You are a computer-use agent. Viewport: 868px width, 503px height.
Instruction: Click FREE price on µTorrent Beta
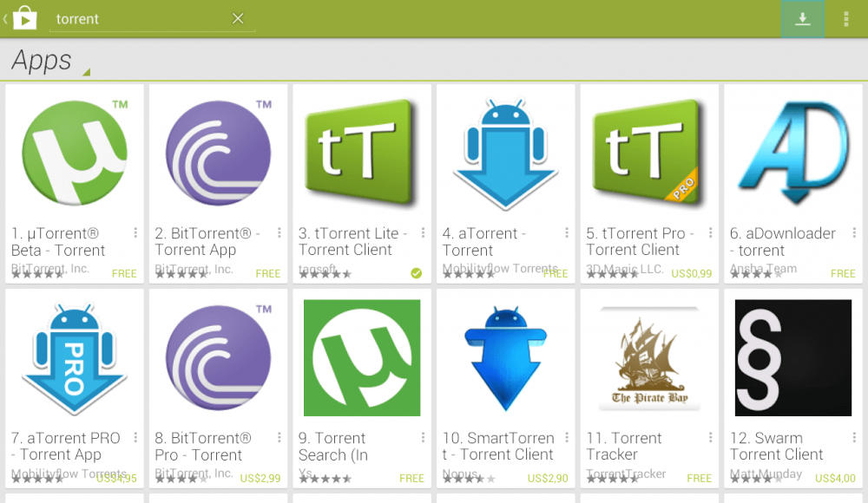point(124,273)
